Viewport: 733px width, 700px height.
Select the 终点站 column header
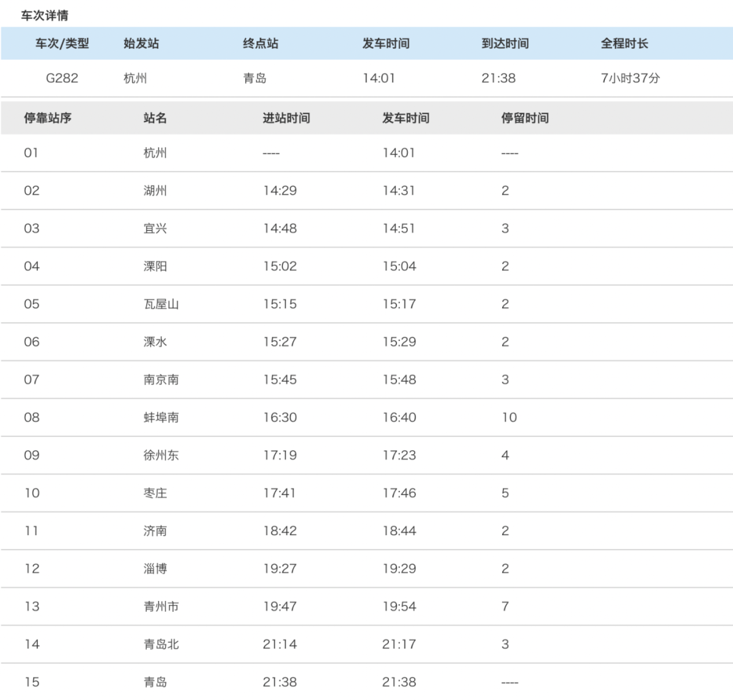click(261, 43)
